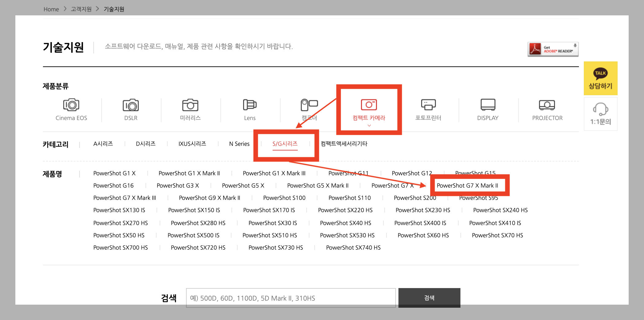
Task: Select PowerShot S110 product
Action: pyautogui.click(x=350, y=198)
